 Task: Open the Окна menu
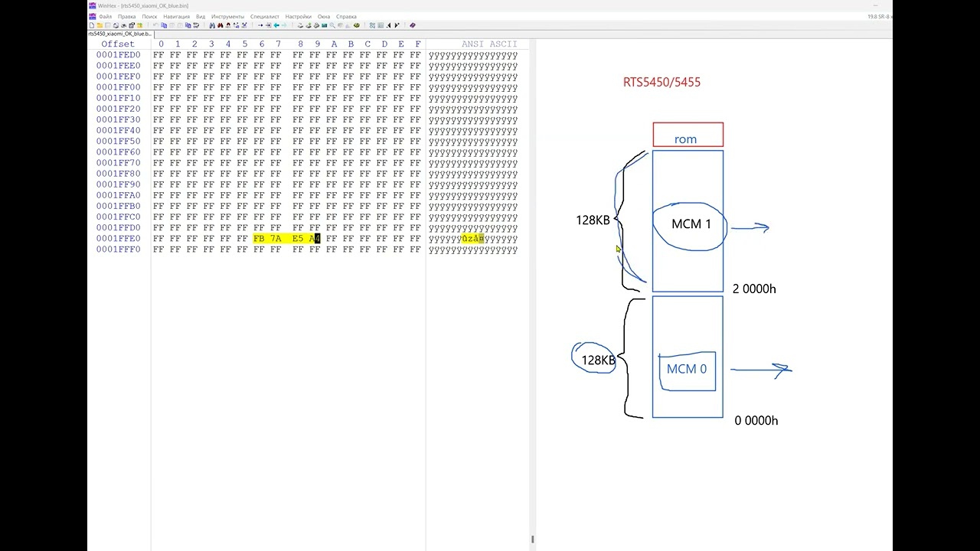pos(324,16)
